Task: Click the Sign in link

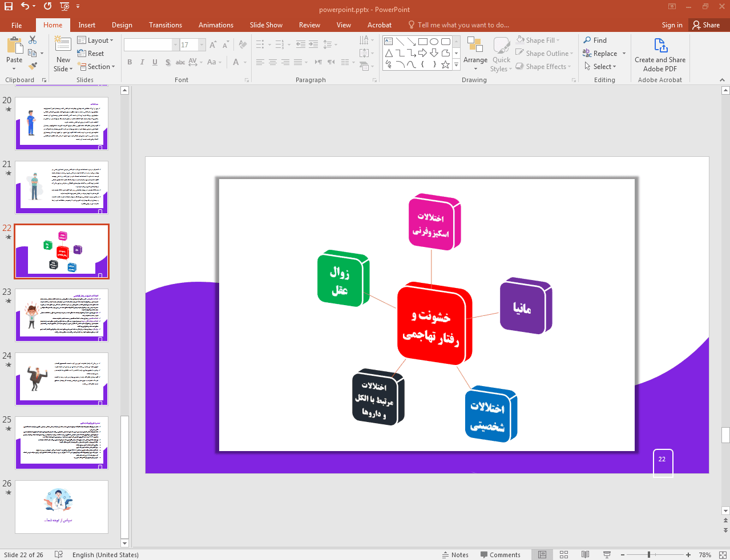Action: pos(672,25)
